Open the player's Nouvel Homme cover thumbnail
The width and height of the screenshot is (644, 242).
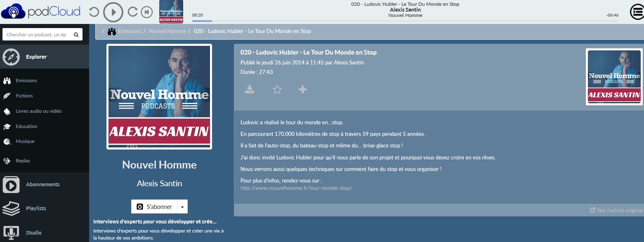click(x=171, y=12)
